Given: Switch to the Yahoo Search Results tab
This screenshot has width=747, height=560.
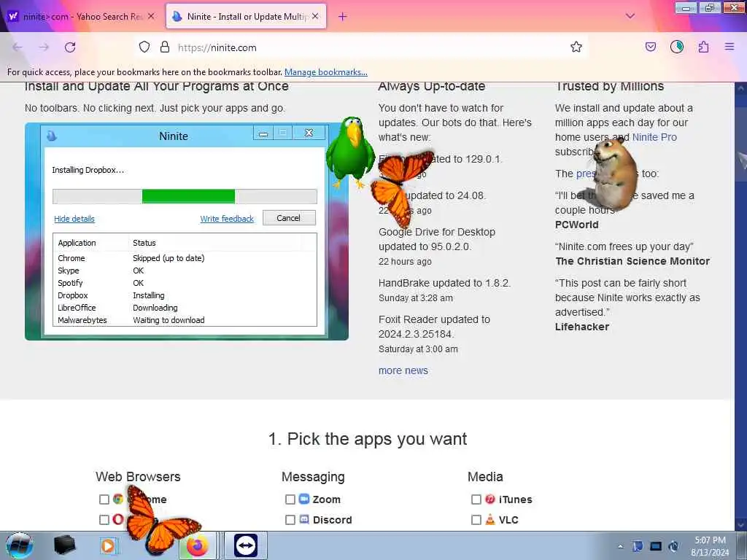Looking at the screenshot, I should (x=82, y=16).
